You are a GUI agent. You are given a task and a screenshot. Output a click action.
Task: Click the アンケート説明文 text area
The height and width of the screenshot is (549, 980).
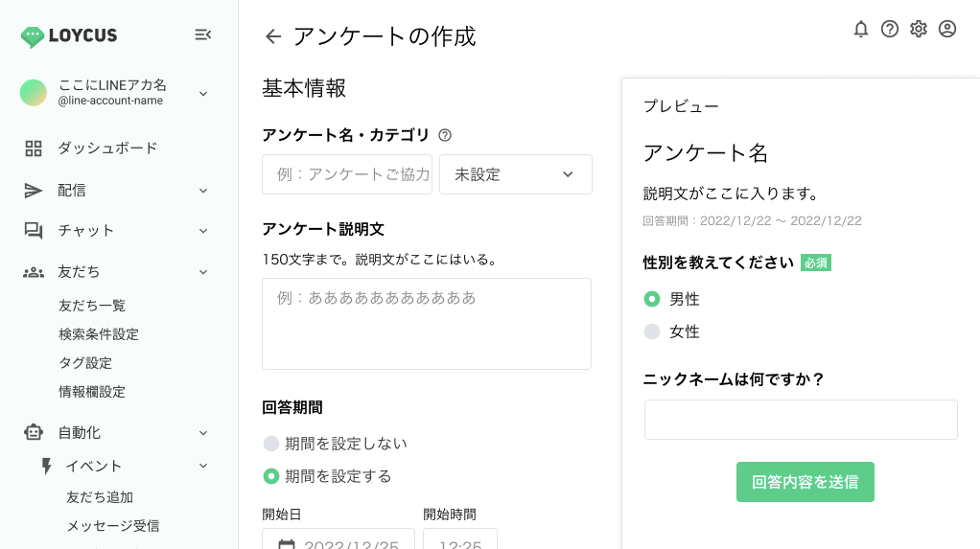click(x=427, y=324)
